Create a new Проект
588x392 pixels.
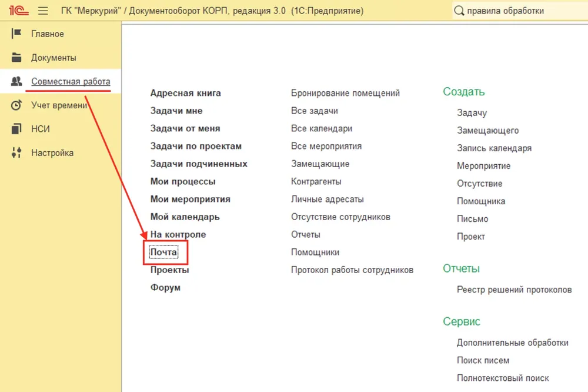(x=470, y=236)
